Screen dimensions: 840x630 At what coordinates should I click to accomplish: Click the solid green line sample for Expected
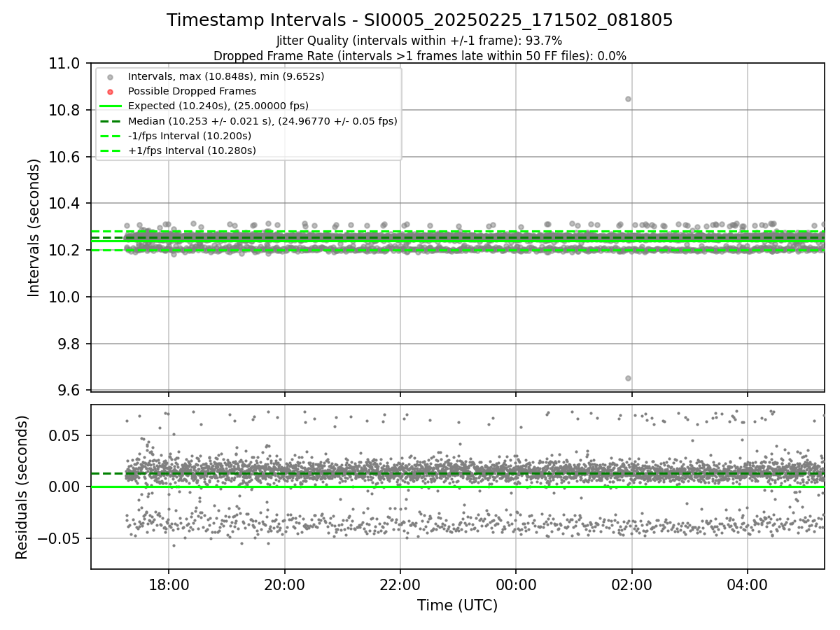(111, 106)
